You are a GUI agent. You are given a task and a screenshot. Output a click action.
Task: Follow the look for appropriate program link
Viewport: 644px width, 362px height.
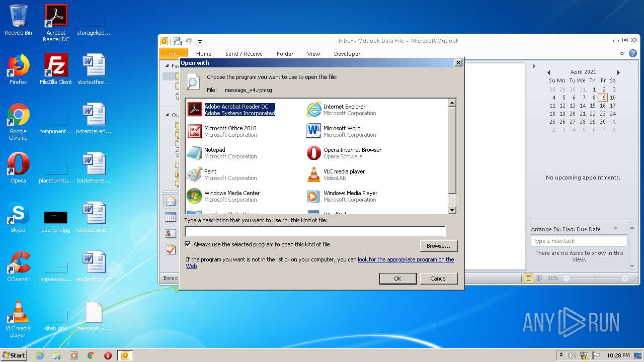(x=406, y=259)
